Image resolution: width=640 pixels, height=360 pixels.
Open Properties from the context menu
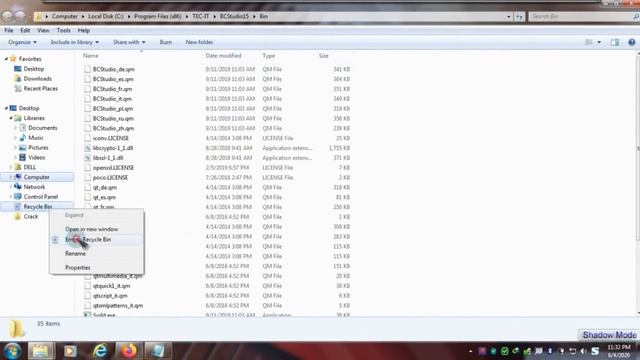point(78,268)
